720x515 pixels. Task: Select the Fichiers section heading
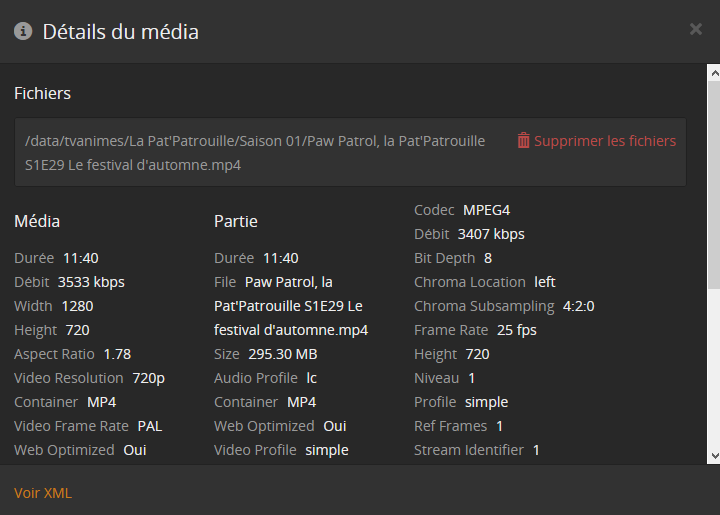(42, 93)
